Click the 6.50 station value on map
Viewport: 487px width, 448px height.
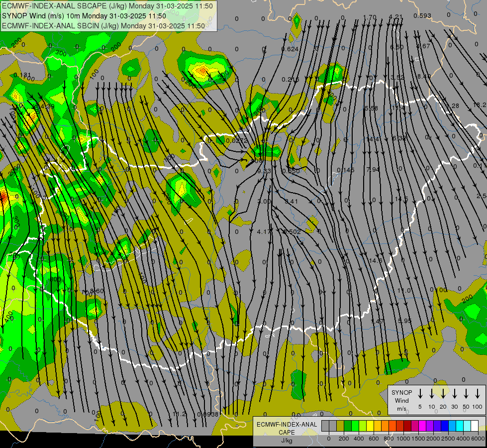coord(397,47)
